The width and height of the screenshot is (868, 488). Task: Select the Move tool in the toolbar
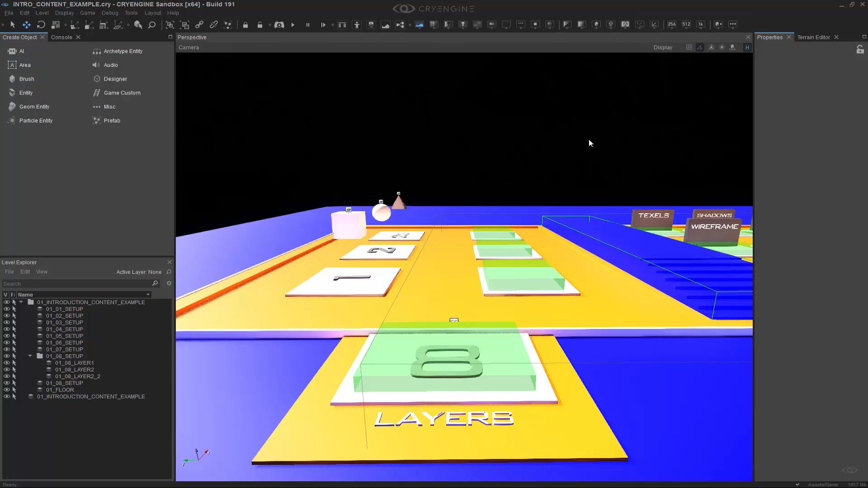point(26,25)
